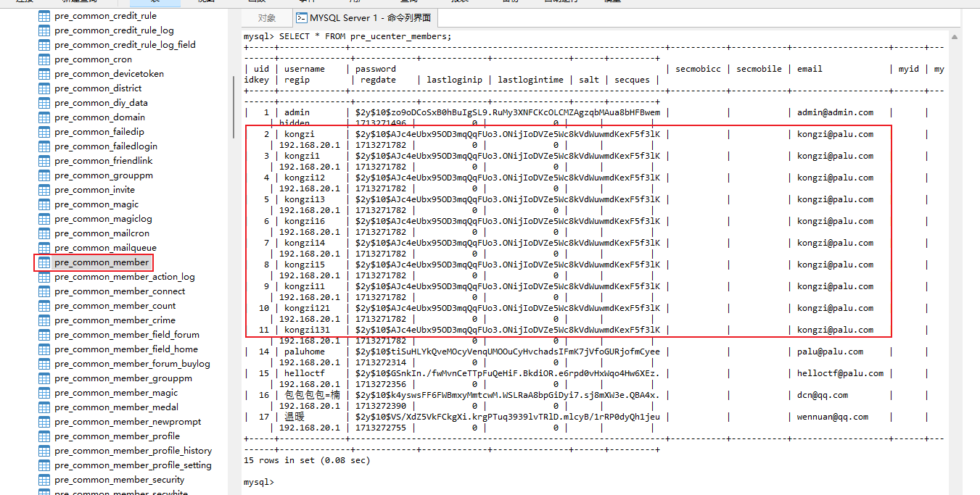
Task: Select the pre_common_magiclog table
Action: (103, 219)
